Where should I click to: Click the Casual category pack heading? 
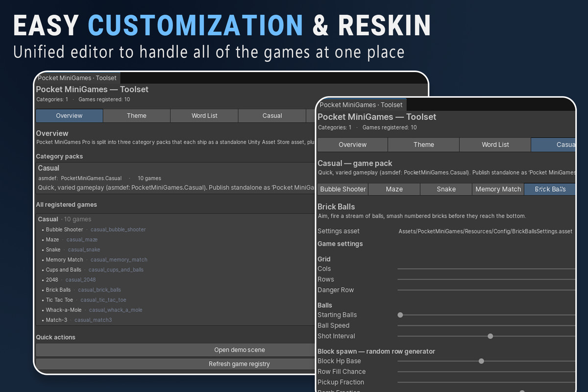[49, 168]
